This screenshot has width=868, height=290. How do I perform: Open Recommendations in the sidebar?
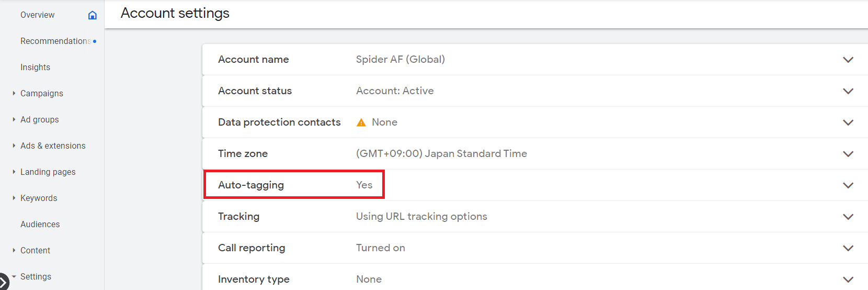[55, 41]
